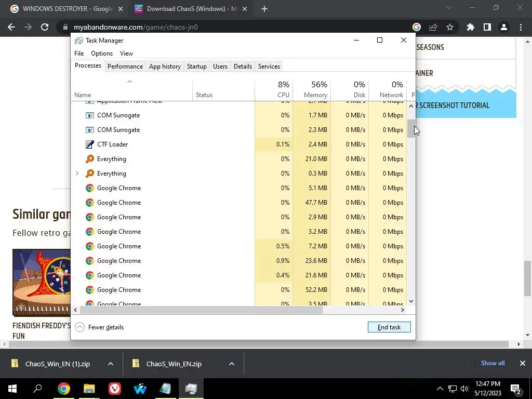Switch to the App history tab
Viewport: 532px width, 399px height.
click(165, 66)
